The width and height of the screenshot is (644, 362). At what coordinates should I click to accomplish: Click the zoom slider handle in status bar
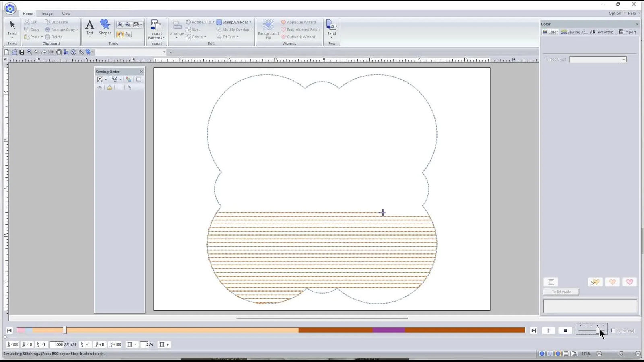point(621,354)
